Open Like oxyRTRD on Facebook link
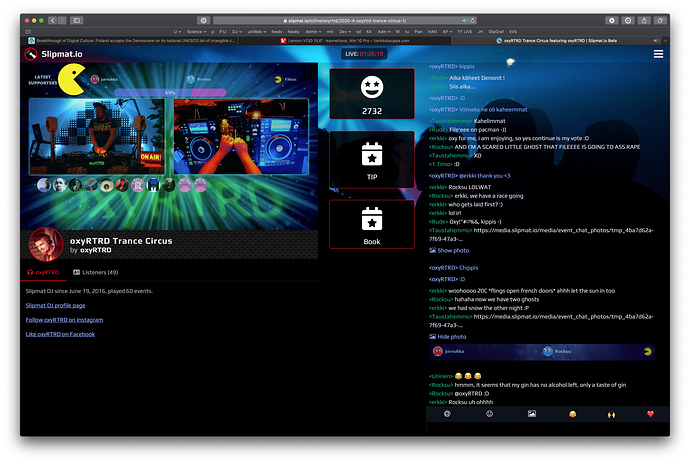This screenshot has height=462, width=690. point(60,334)
